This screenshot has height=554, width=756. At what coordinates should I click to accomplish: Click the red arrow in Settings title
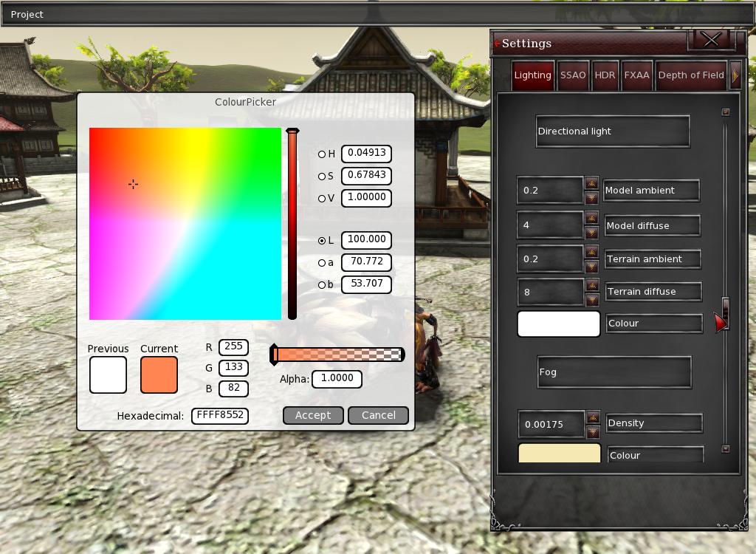tap(497, 44)
